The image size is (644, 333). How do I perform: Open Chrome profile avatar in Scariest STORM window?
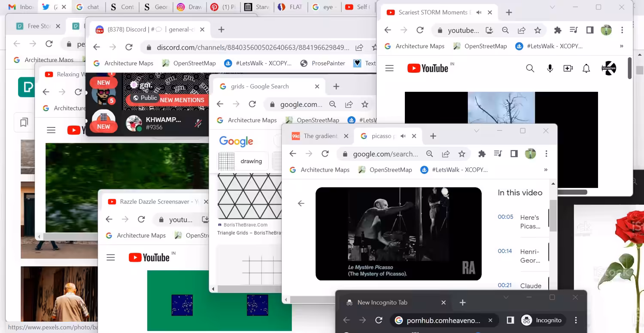pyautogui.click(x=606, y=30)
